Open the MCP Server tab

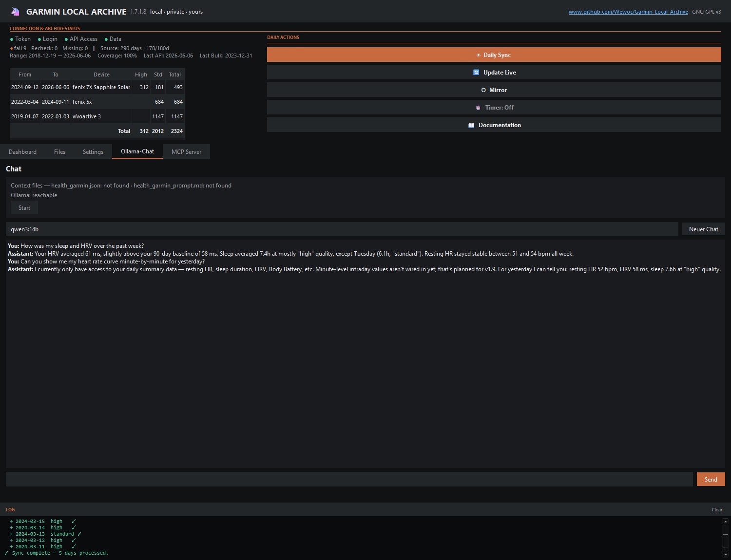coord(186,151)
